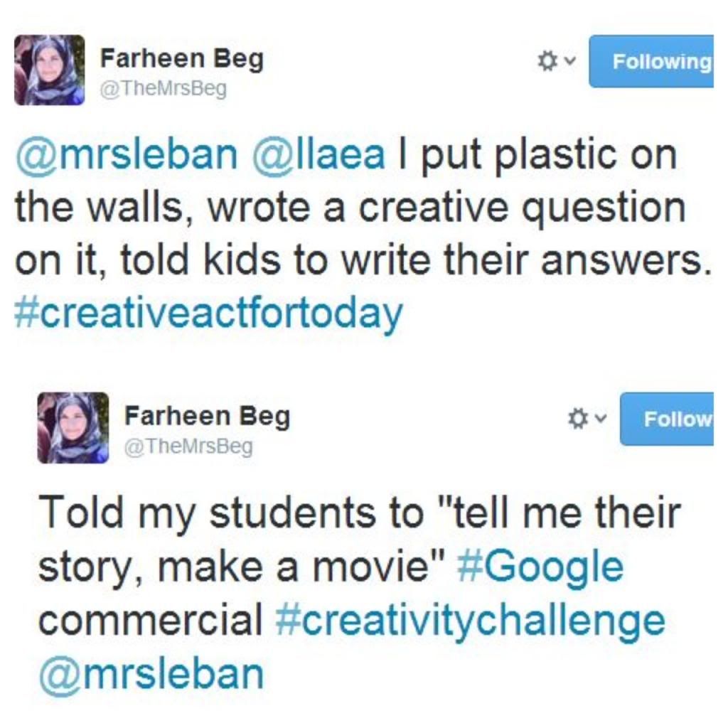Click the @mrsleban mention after #creativitychallenge
This screenshot has width=728, height=728.
click(150, 673)
